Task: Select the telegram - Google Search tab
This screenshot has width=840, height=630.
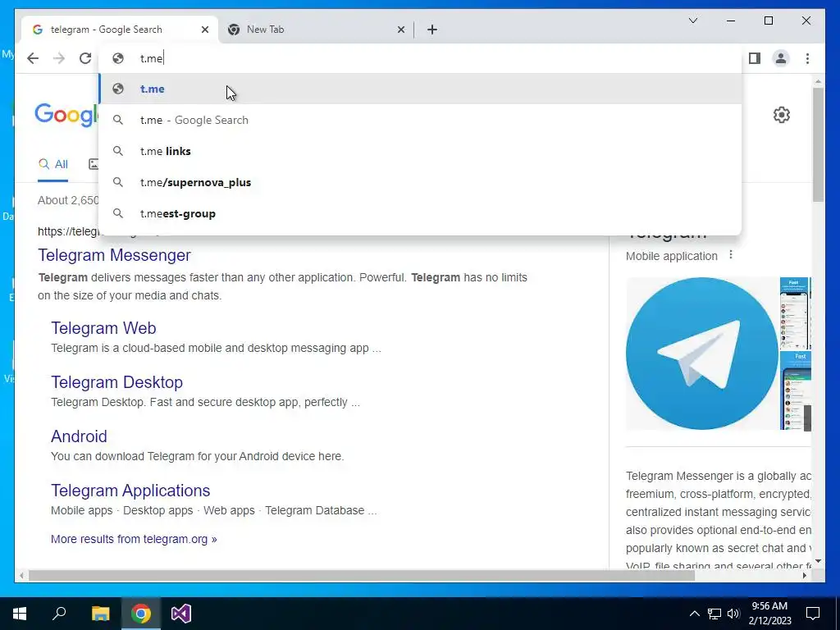Action: [120, 30]
